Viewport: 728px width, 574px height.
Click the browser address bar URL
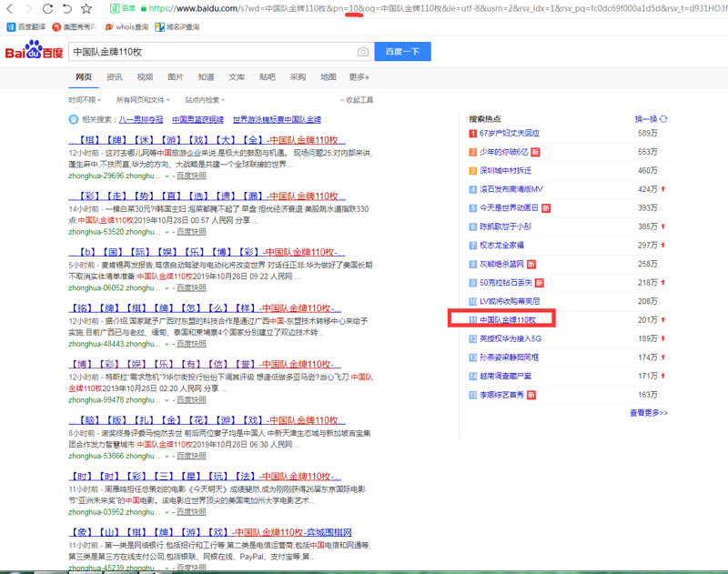(437, 8)
